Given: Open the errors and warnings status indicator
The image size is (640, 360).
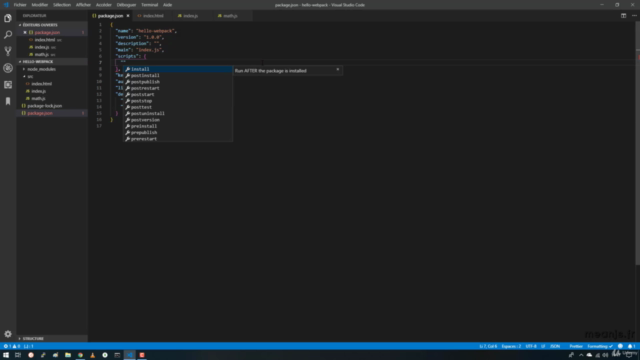Looking at the screenshot, I should pos(11,346).
